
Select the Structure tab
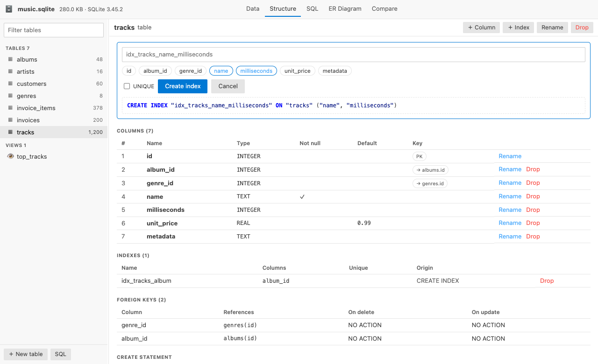pyautogui.click(x=283, y=8)
